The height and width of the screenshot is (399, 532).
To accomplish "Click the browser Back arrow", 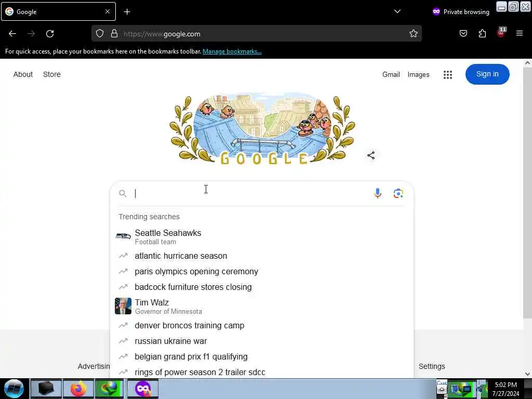I will 12,34.
